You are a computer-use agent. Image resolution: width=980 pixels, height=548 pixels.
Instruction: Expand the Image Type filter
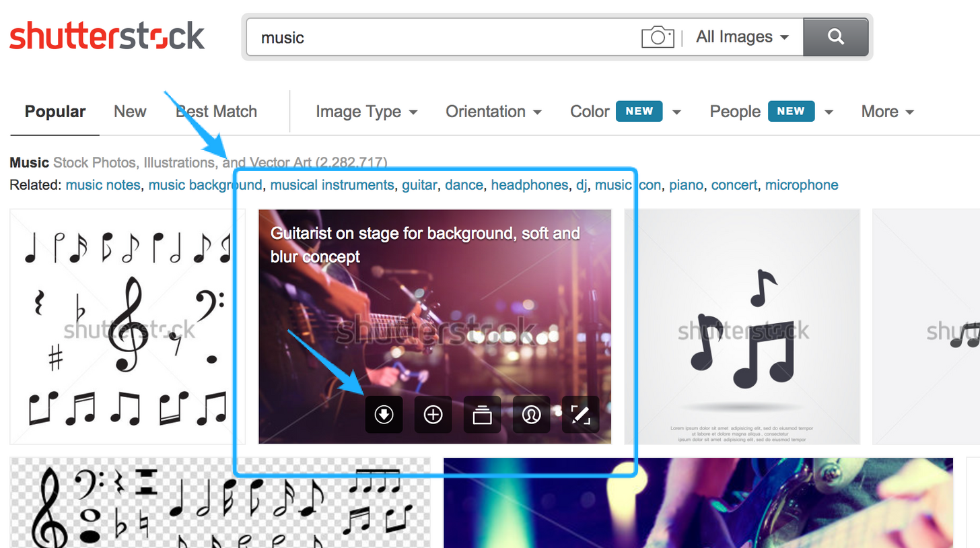[367, 112]
